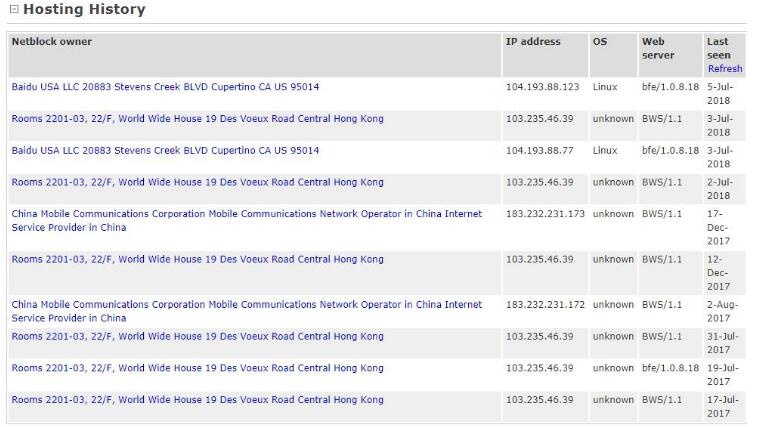Click the OS column header
758x427 pixels.
(x=600, y=42)
